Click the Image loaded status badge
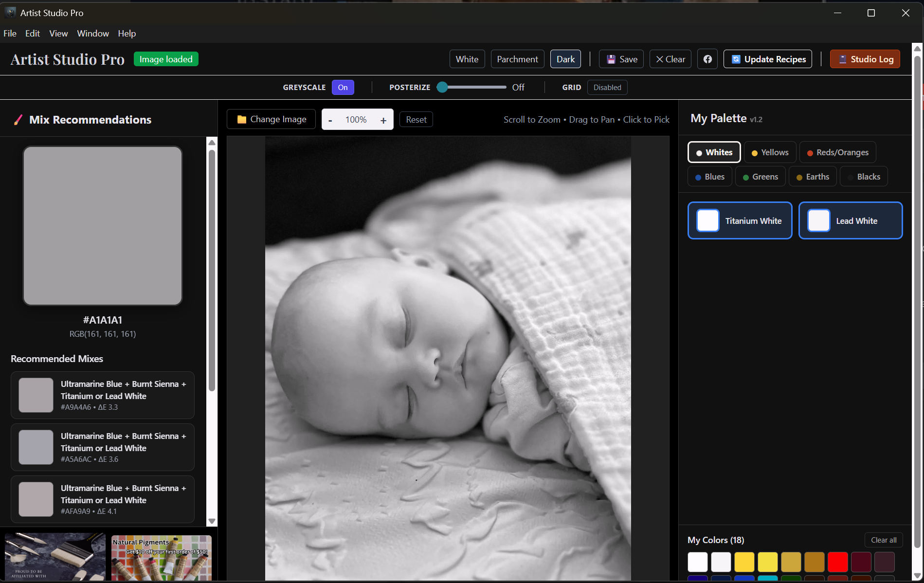Image resolution: width=924 pixels, height=583 pixels. pyautogui.click(x=166, y=59)
